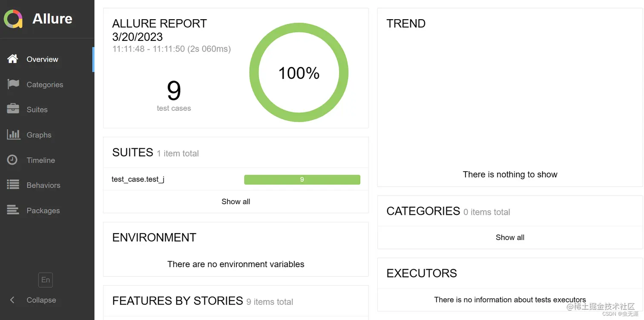This screenshot has width=644, height=320.
Task: Click the '1 item total' suites count
Action: point(178,153)
